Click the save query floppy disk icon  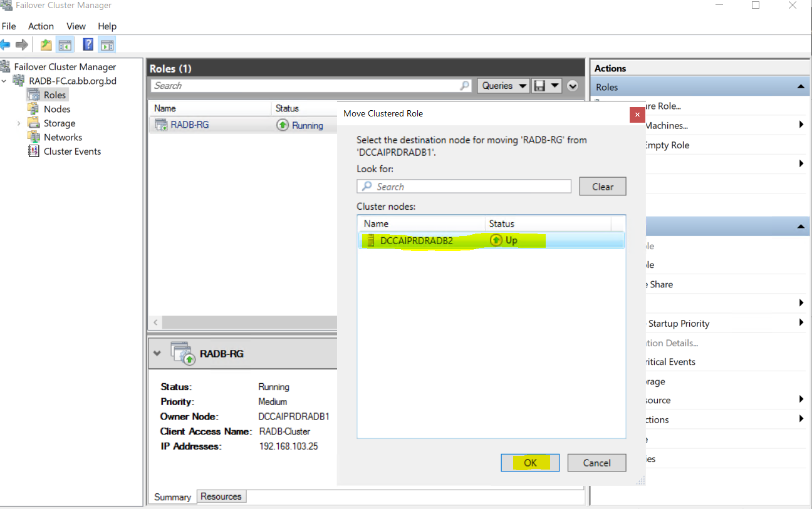[x=538, y=86]
